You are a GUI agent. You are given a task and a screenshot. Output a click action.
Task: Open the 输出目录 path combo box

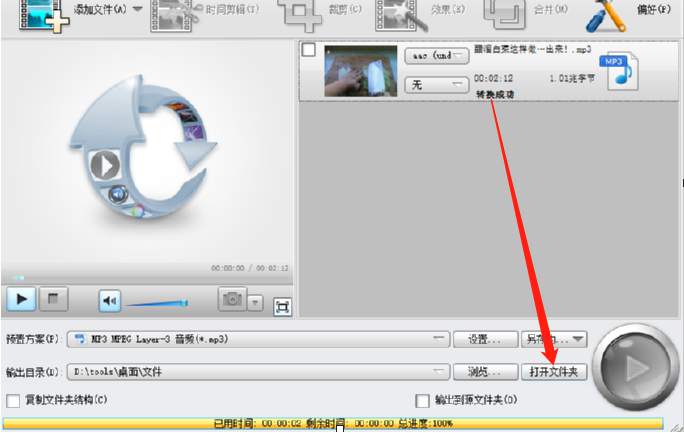pos(258,372)
